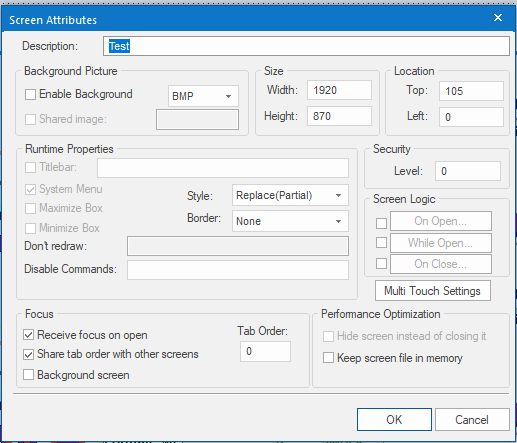Open the Border dropdown set to None
The width and height of the screenshot is (517, 443).
click(x=290, y=221)
